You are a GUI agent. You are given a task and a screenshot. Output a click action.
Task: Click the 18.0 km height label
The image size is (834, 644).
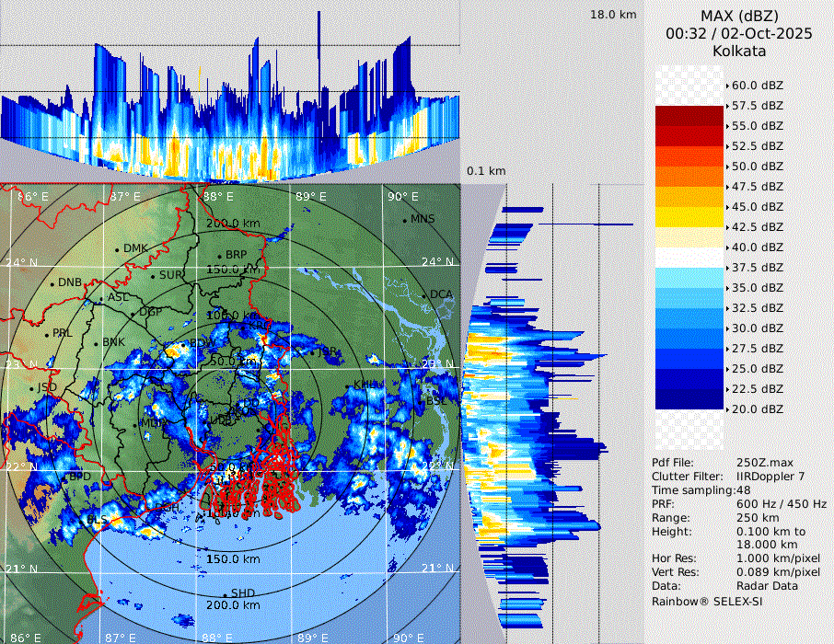pos(613,15)
